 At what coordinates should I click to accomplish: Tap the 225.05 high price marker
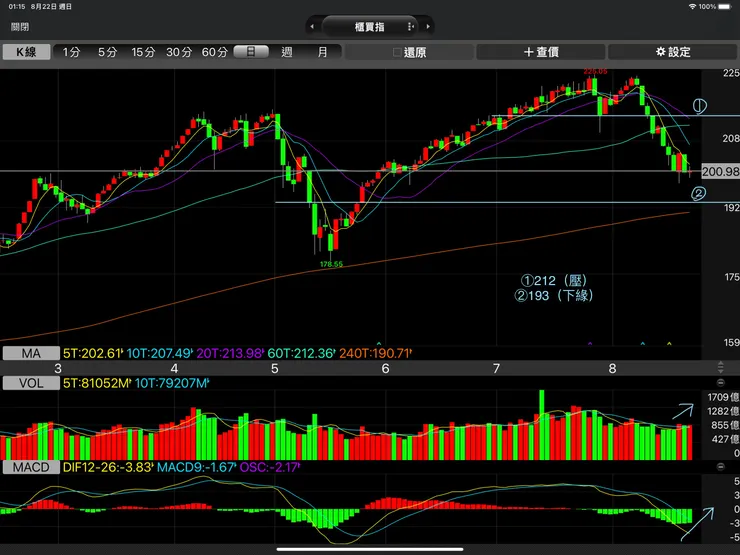pos(595,72)
